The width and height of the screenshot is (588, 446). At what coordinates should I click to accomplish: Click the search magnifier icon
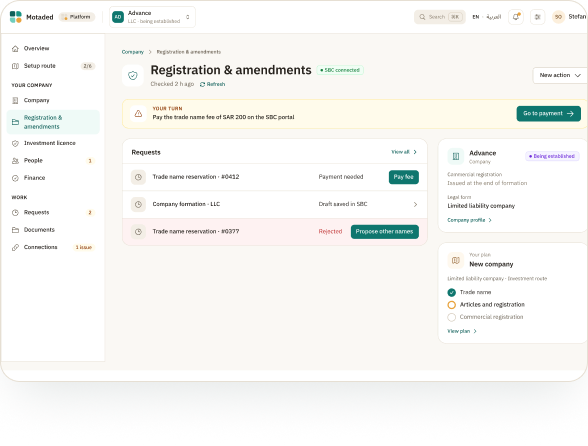click(422, 17)
